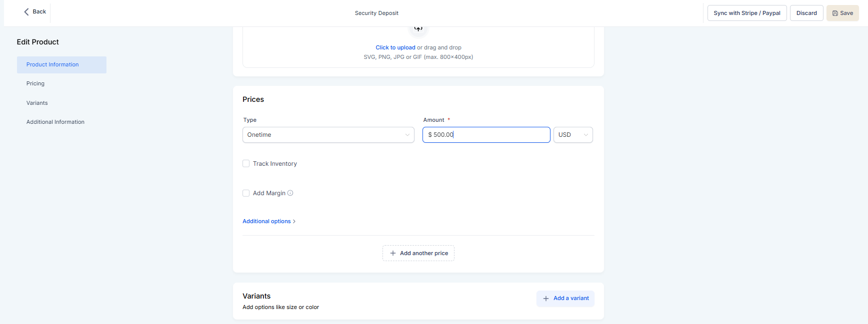
Task: Click the Add Margin info icon
Action: (x=290, y=193)
